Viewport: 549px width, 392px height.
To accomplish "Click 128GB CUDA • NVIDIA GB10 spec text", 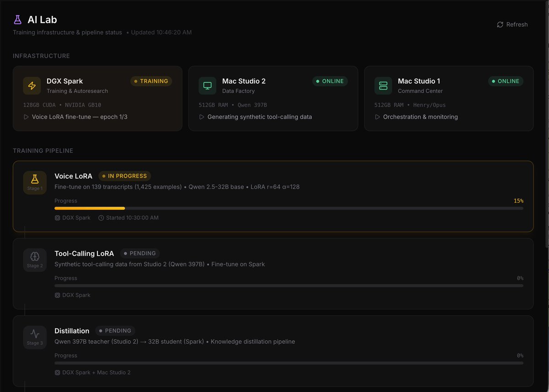I will click(x=62, y=105).
